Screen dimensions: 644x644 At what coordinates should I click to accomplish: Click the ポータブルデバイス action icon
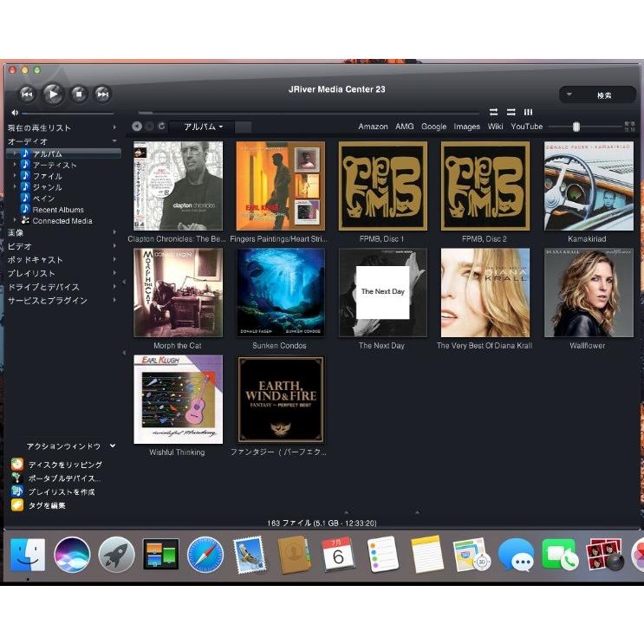(x=17, y=478)
